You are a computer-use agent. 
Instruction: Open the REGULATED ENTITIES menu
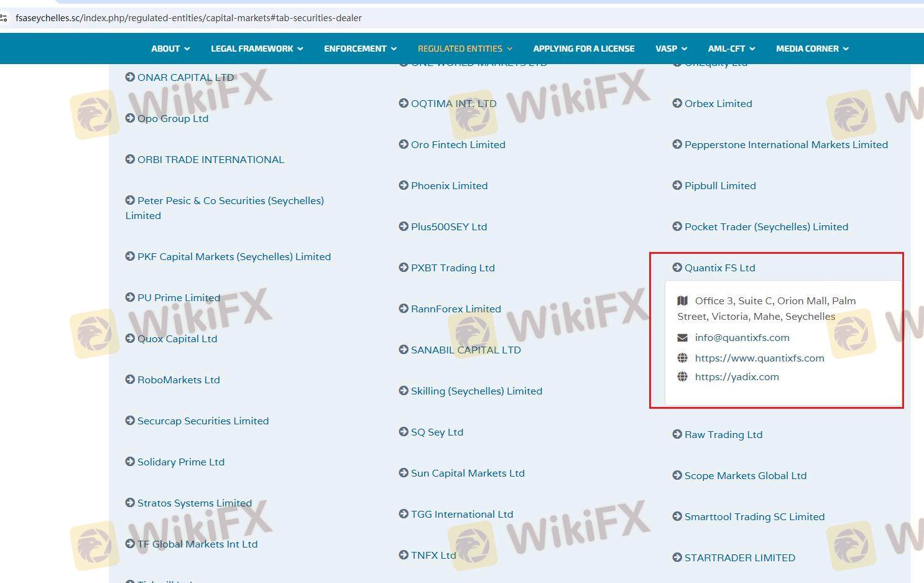pyautogui.click(x=464, y=49)
